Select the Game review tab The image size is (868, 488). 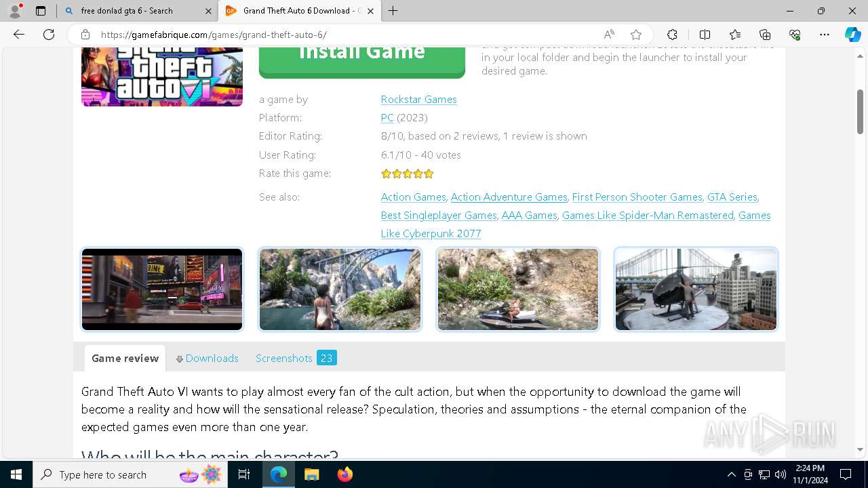coord(125,358)
